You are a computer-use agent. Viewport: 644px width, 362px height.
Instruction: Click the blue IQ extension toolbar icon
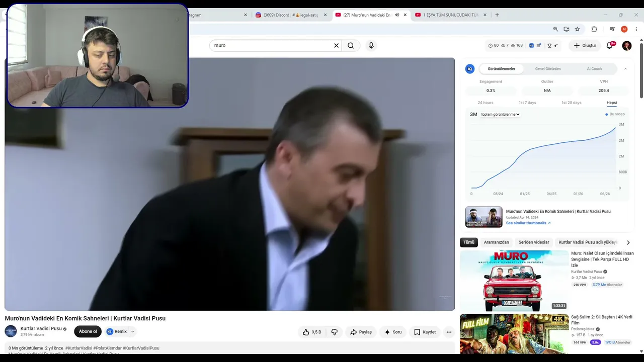tap(531, 46)
